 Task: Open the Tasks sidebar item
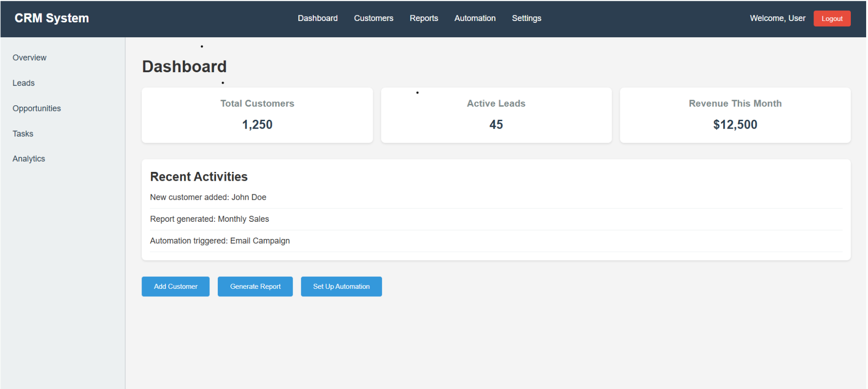[x=23, y=134]
